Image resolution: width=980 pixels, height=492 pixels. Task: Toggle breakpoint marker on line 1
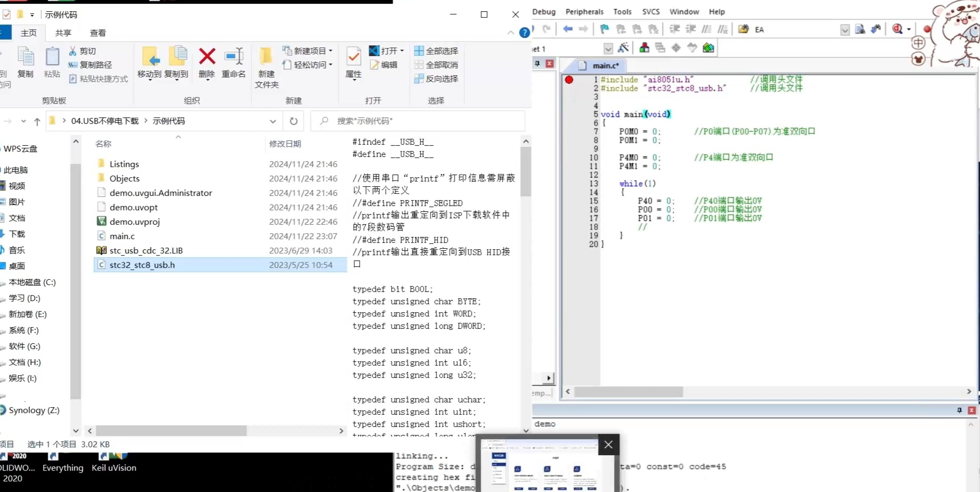point(569,80)
